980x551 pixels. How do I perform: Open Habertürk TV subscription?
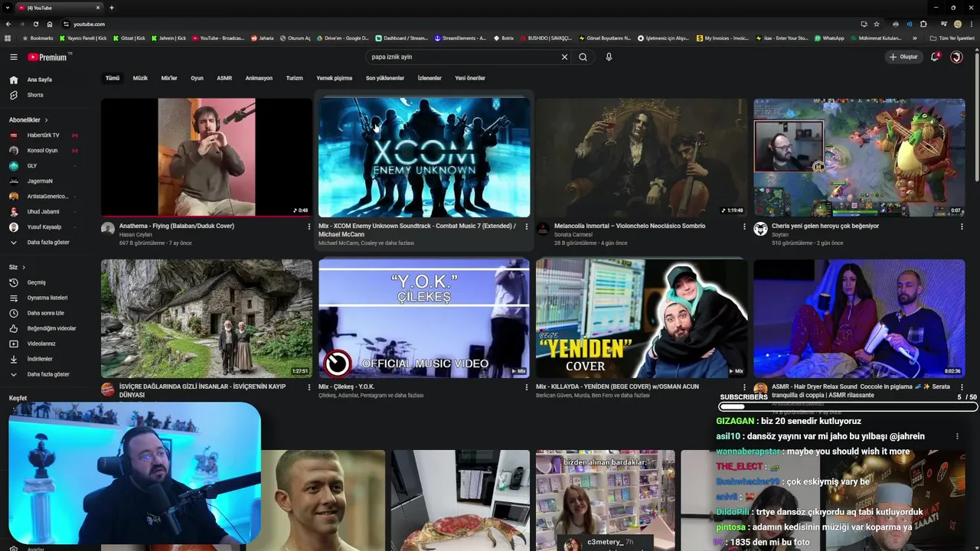(43, 135)
